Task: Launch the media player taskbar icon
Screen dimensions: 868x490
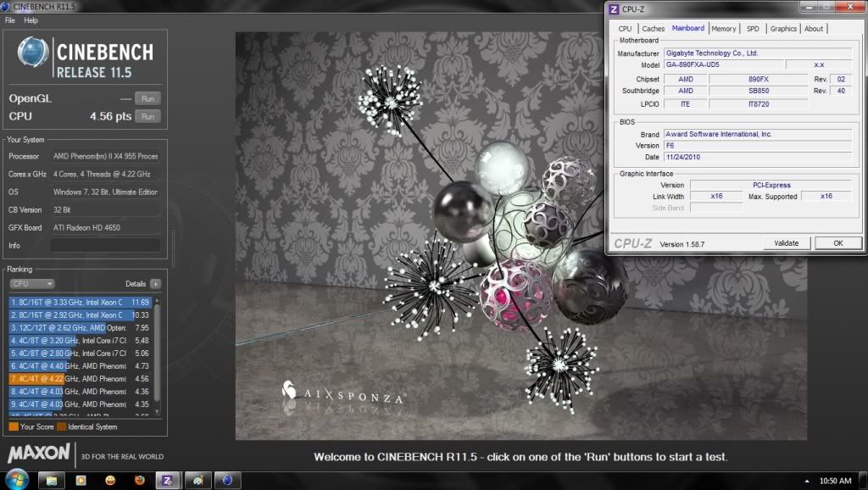Action: click(x=81, y=481)
